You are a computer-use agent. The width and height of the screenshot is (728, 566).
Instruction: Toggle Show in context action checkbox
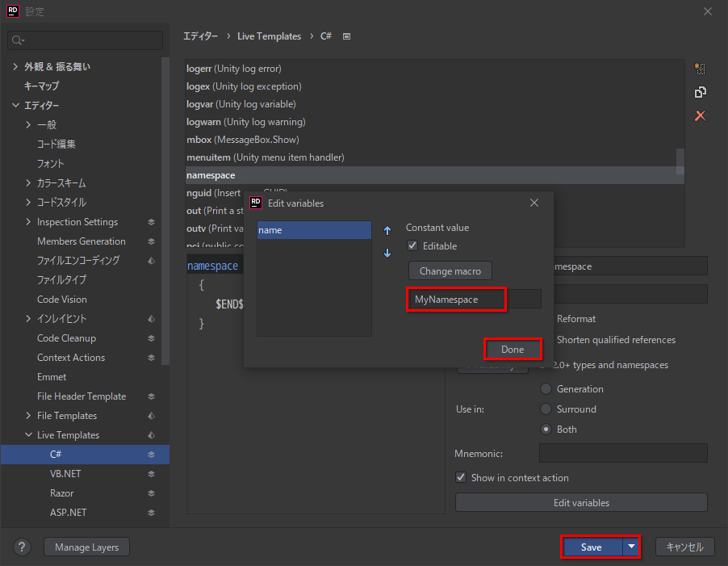pos(461,478)
